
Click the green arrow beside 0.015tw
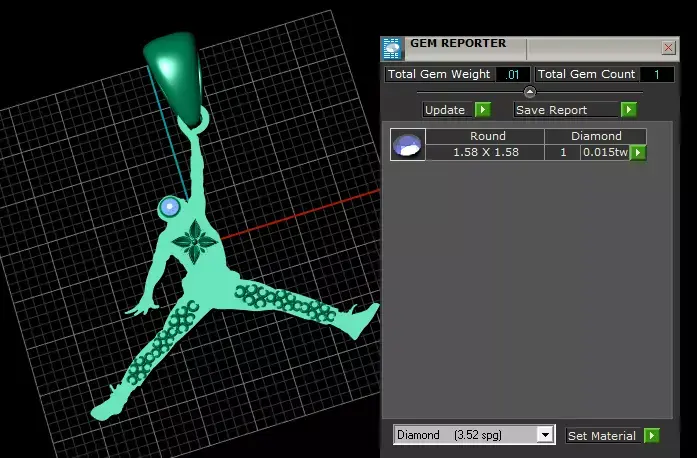click(638, 153)
